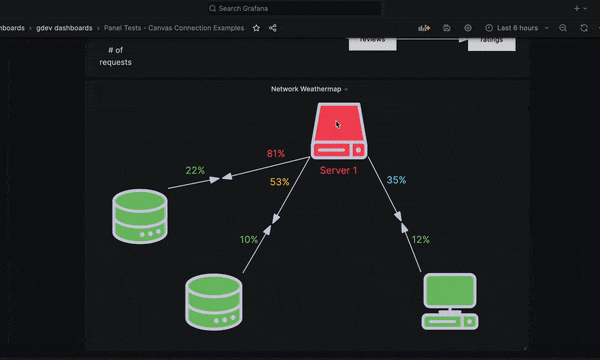The height and width of the screenshot is (360, 600).
Task: Go to gdev dashboards breadcrumb
Action: pyautogui.click(x=64, y=28)
